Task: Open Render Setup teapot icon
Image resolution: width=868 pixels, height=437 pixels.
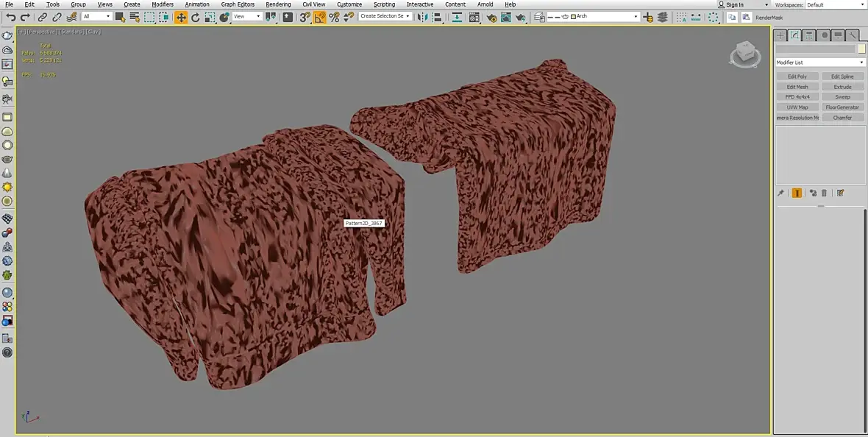Action: (x=491, y=17)
